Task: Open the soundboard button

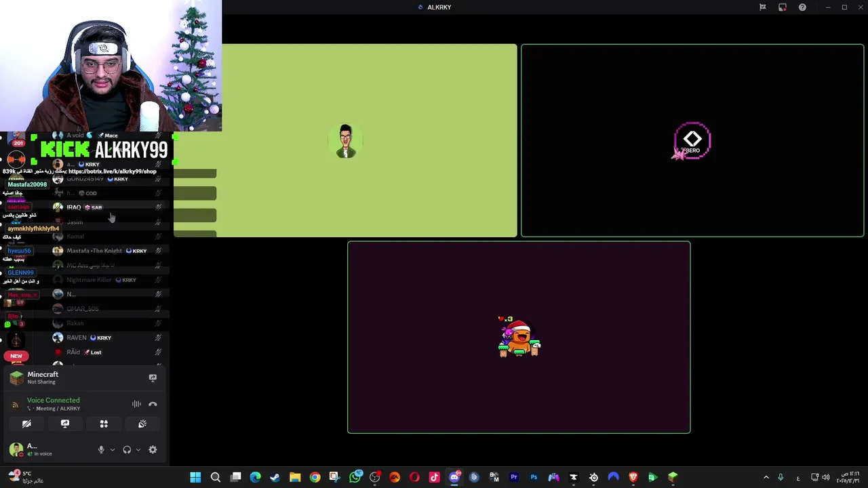Action: (142, 424)
